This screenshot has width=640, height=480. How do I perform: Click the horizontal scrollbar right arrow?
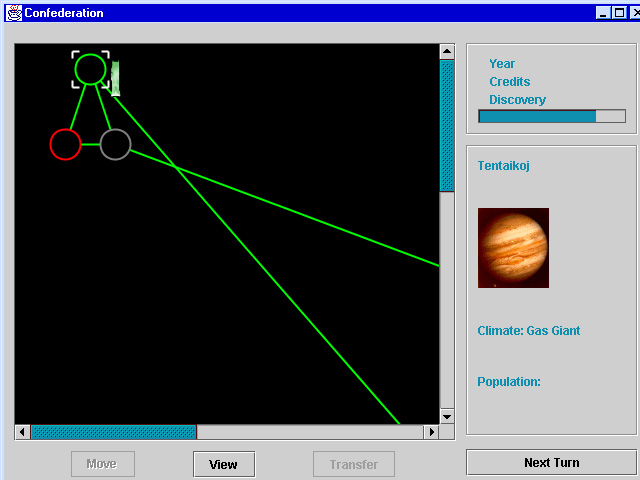pyautogui.click(x=432, y=432)
